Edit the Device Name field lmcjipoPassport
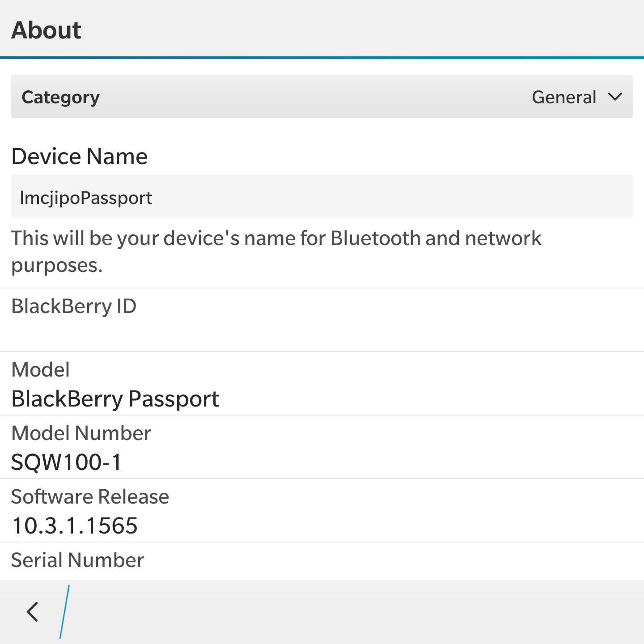The width and height of the screenshot is (644, 644). click(322, 197)
